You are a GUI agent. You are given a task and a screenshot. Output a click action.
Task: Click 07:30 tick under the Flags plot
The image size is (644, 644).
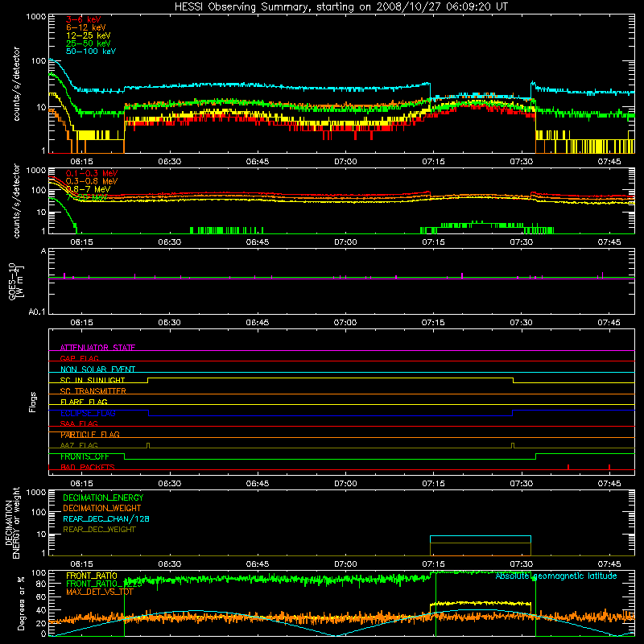[x=521, y=484]
